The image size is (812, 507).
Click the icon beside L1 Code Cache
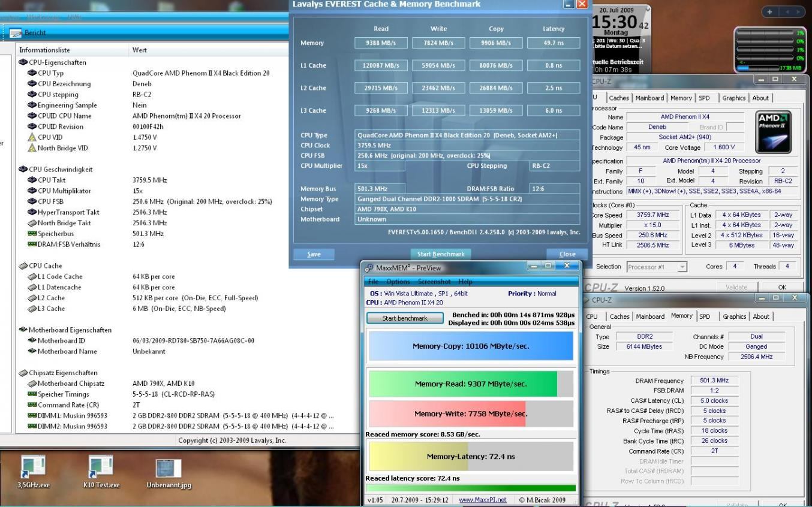point(32,277)
